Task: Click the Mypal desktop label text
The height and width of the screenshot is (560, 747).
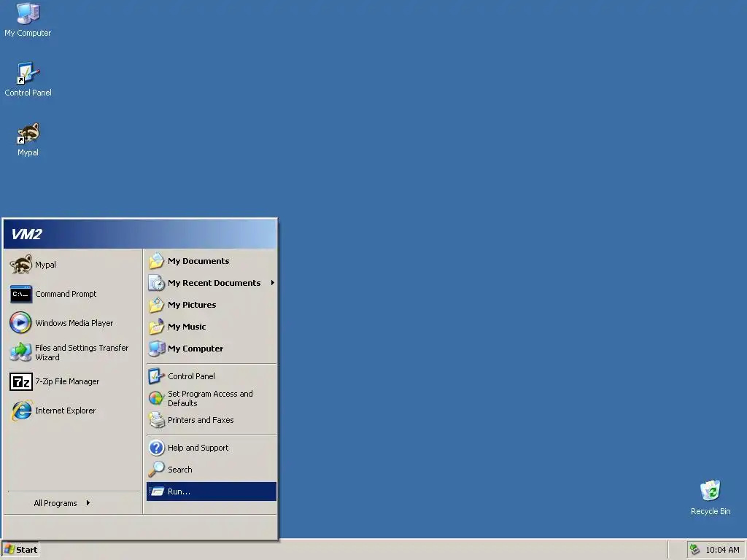Action: click(28, 152)
